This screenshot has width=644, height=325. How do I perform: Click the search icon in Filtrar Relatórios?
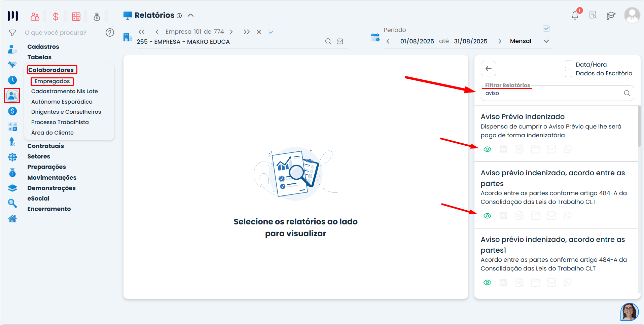point(627,93)
